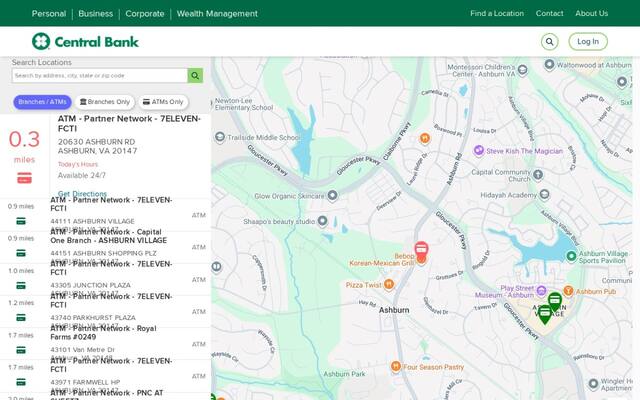640x400 pixels.
Task: Select the 43971 FARMWELL HP listing
Action: (105, 376)
